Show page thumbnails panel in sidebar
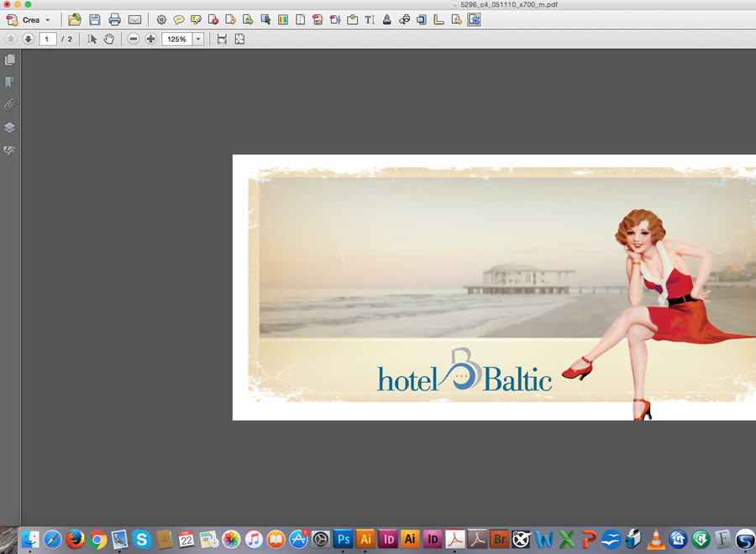Viewport: 756px width, 554px height. coord(10,60)
